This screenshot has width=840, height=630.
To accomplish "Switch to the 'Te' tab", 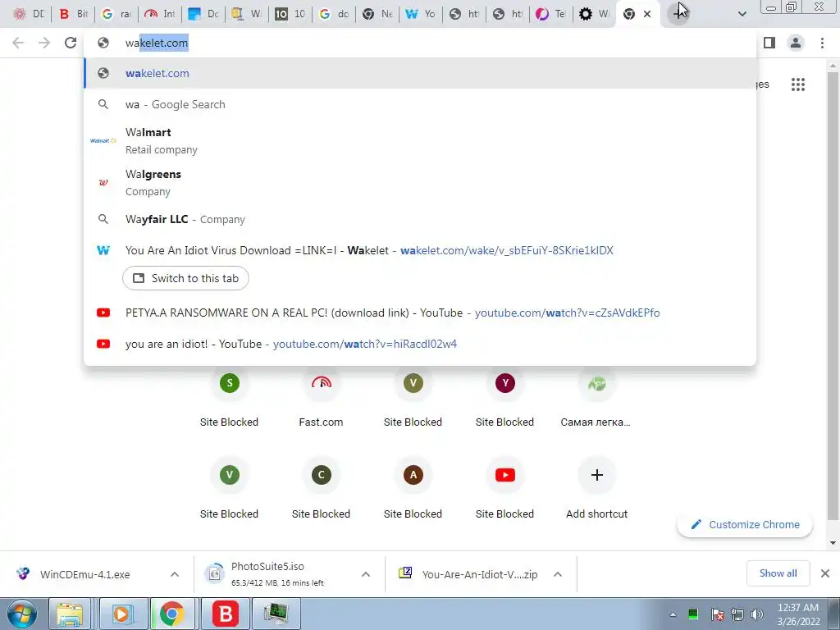I will (x=550, y=14).
